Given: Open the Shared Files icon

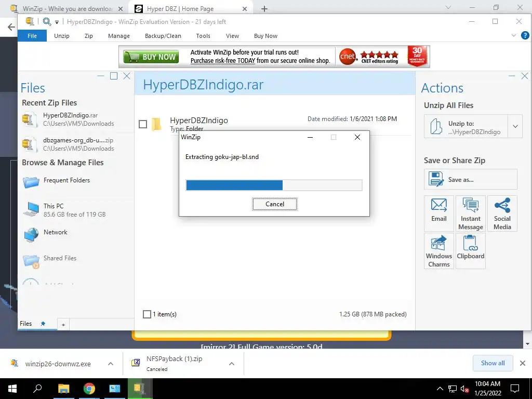Looking at the screenshot, I should (x=31, y=261).
